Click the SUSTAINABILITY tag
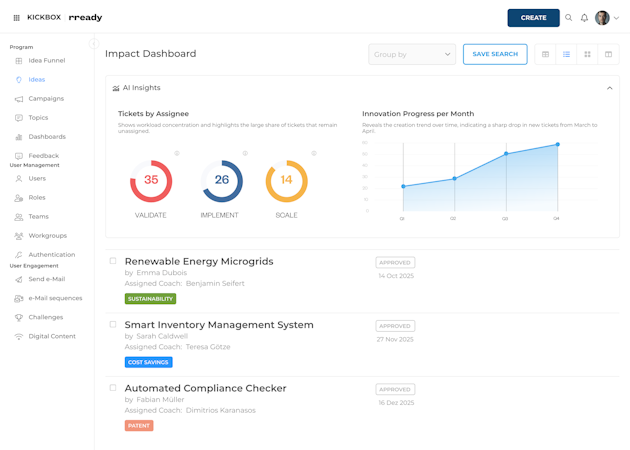 150,299
